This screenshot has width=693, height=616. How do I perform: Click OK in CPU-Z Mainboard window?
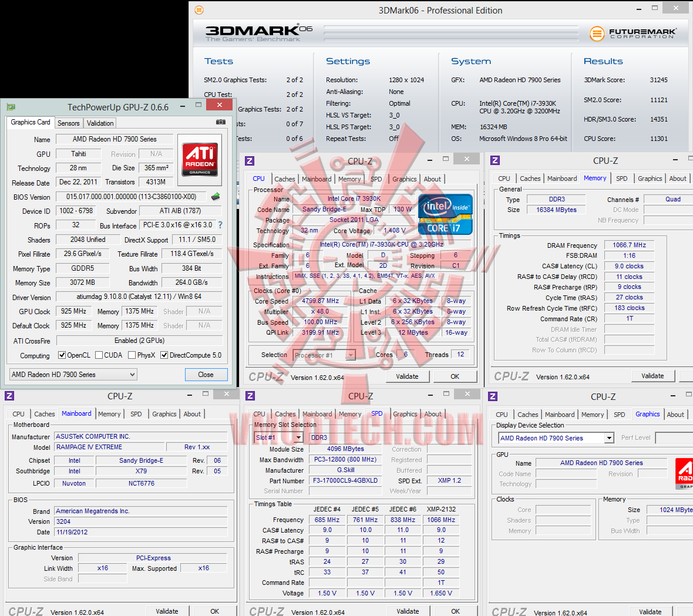tap(214, 611)
